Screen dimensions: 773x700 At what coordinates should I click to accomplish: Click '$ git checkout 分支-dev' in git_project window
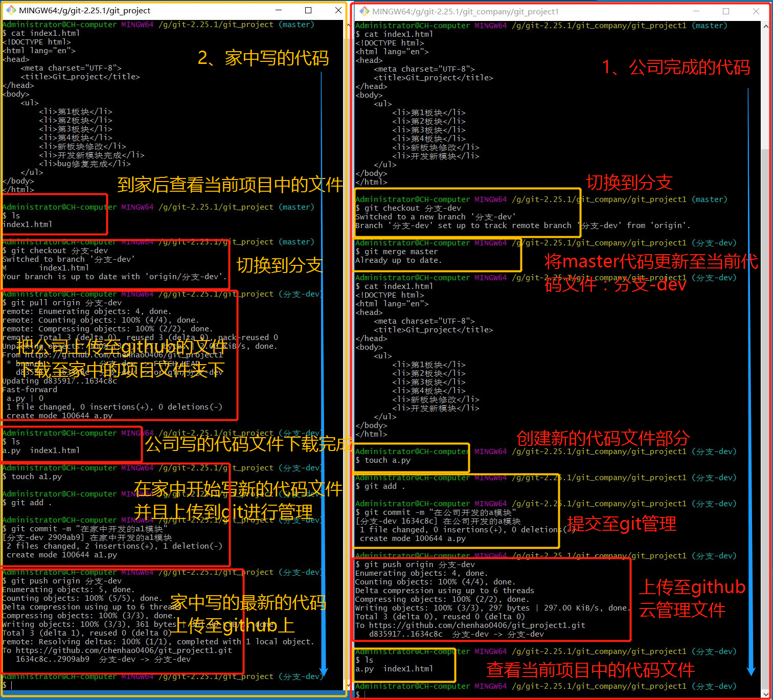[x=55, y=251]
